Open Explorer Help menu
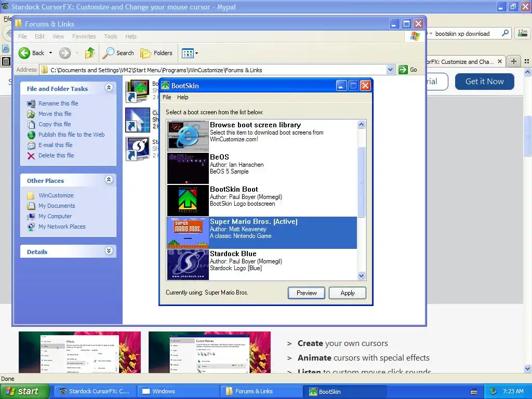Viewport: 532px width, 399px height. tap(130, 36)
